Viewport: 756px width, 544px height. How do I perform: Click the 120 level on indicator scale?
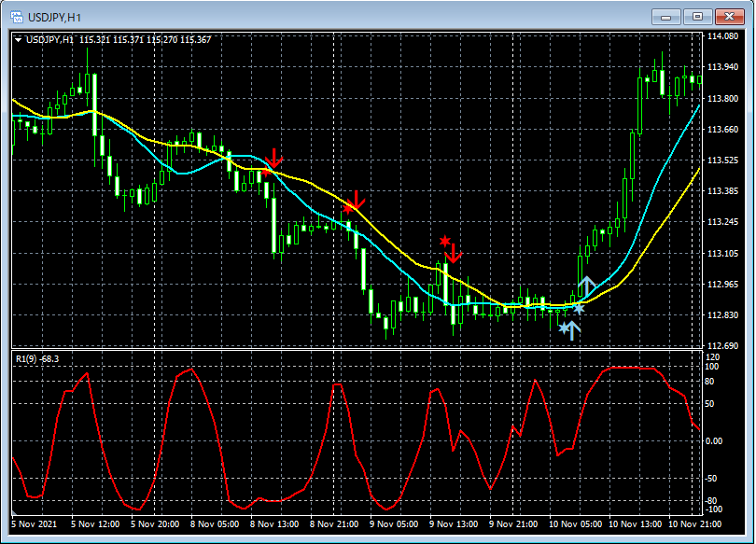point(713,357)
